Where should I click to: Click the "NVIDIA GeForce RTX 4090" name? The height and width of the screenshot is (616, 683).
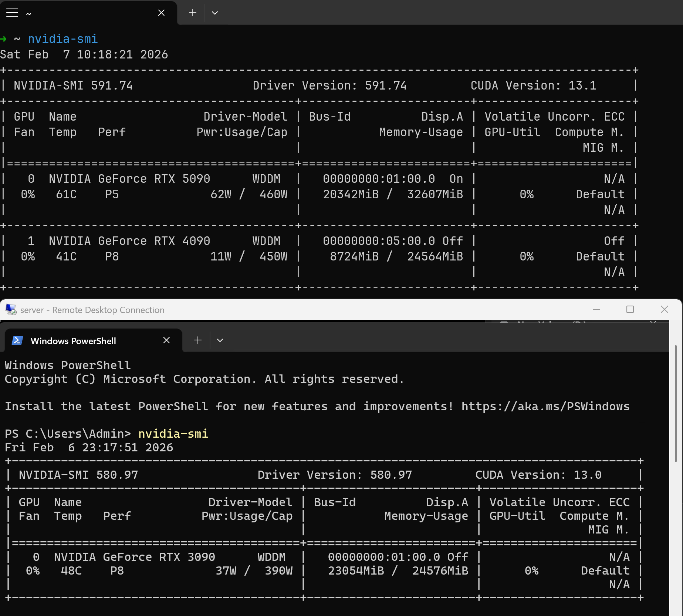[129, 241]
